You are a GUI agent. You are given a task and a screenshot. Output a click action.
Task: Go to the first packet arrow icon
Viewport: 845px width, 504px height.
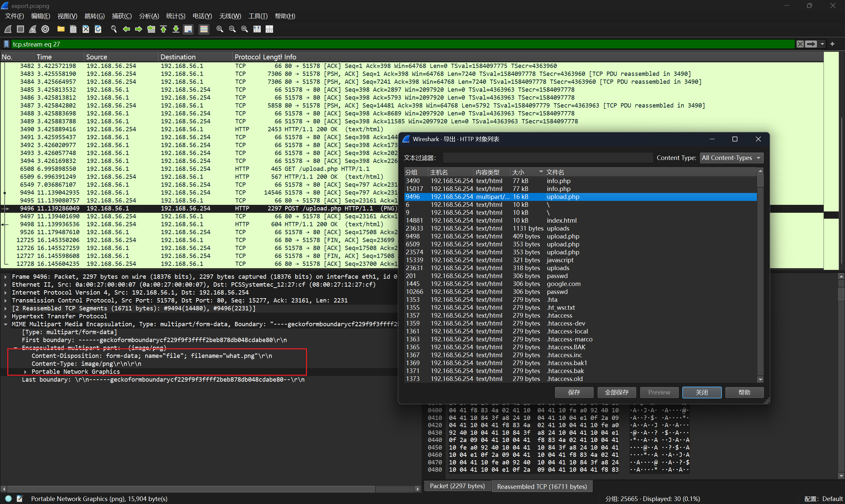point(163,29)
